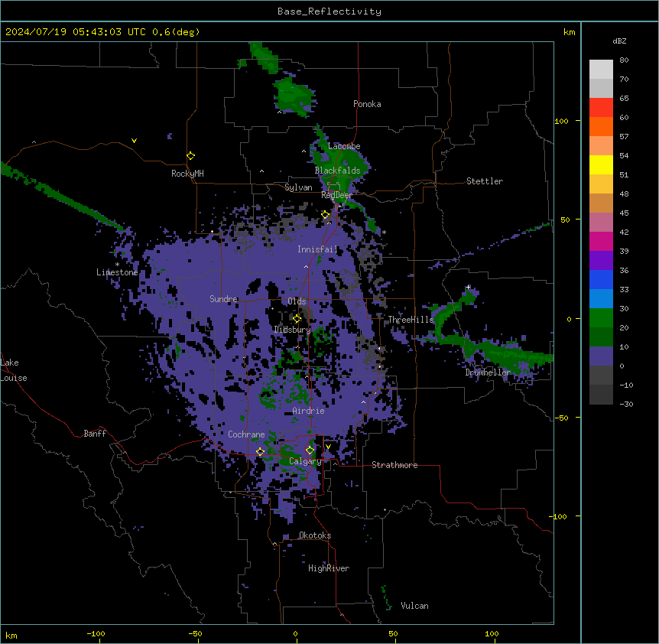Click the Strathmore town label
659x644 pixels.
394,465
